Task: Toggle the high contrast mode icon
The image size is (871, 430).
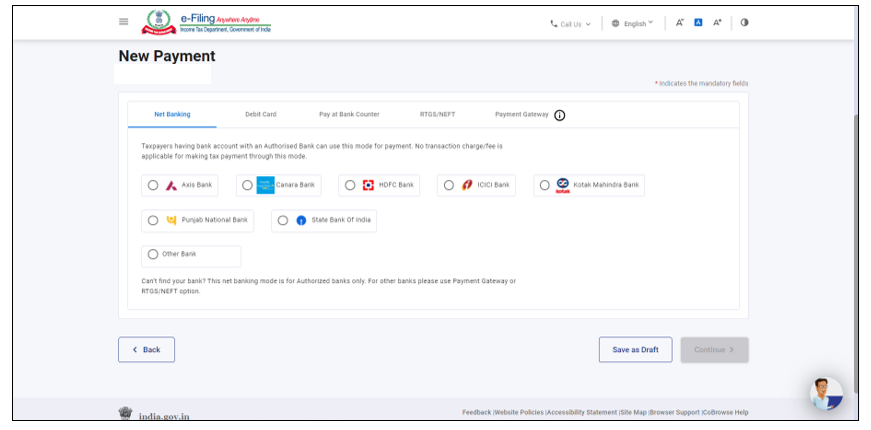Action: pyautogui.click(x=744, y=23)
